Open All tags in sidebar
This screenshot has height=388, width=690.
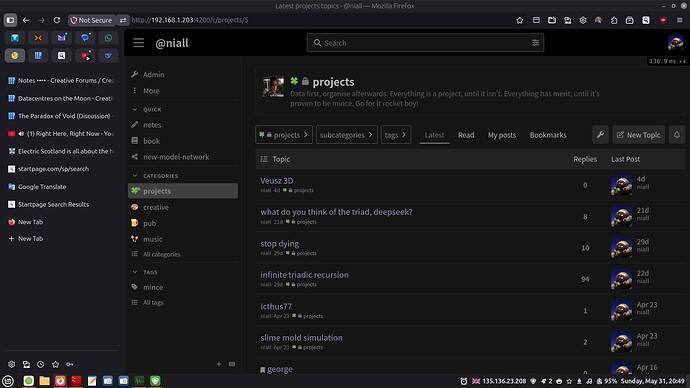click(x=153, y=302)
